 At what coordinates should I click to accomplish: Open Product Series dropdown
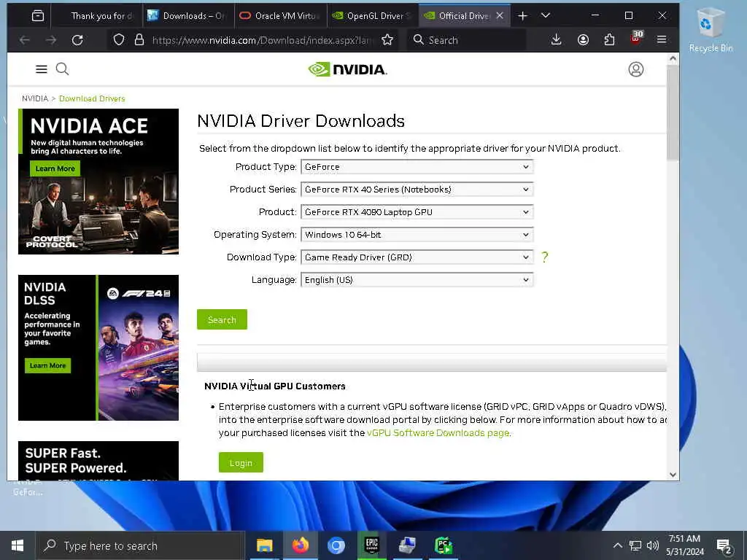(x=417, y=190)
